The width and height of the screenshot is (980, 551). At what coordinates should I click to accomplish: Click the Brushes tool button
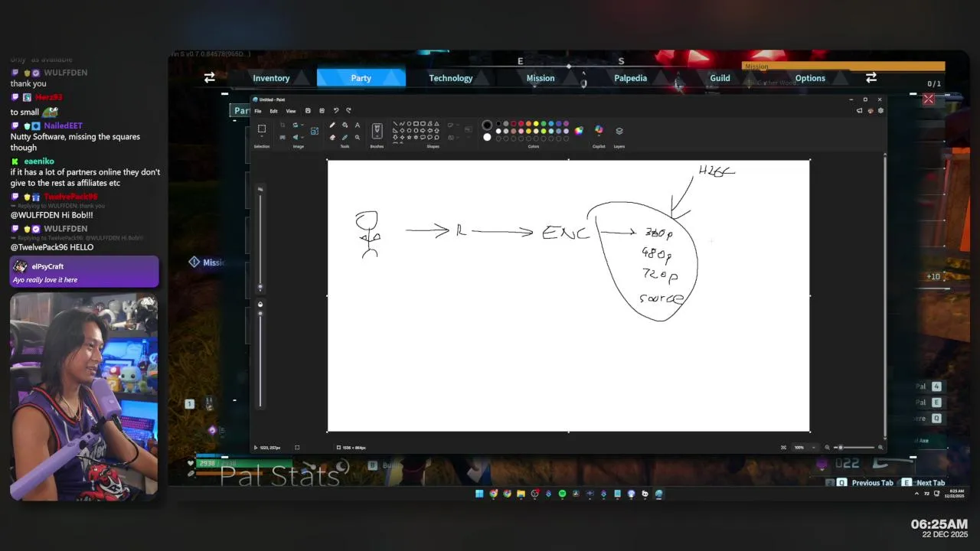(x=377, y=131)
